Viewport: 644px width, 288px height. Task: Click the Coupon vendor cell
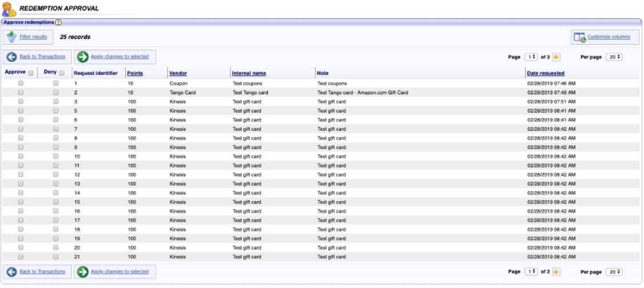pyautogui.click(x=178, y=83)
